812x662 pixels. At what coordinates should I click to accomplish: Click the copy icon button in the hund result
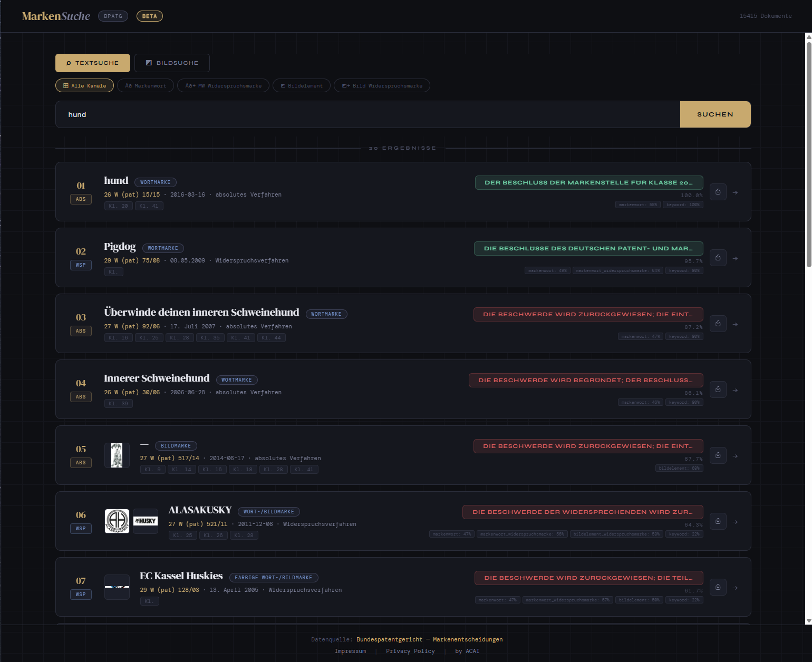click(x=718, y=192)
